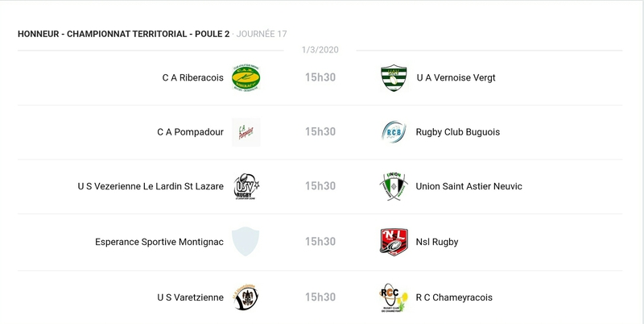This screenshot has width=644, height=324.
Task: Click the Esperance Sportive Montignac placeholder shield
Action: coord(246,242)
